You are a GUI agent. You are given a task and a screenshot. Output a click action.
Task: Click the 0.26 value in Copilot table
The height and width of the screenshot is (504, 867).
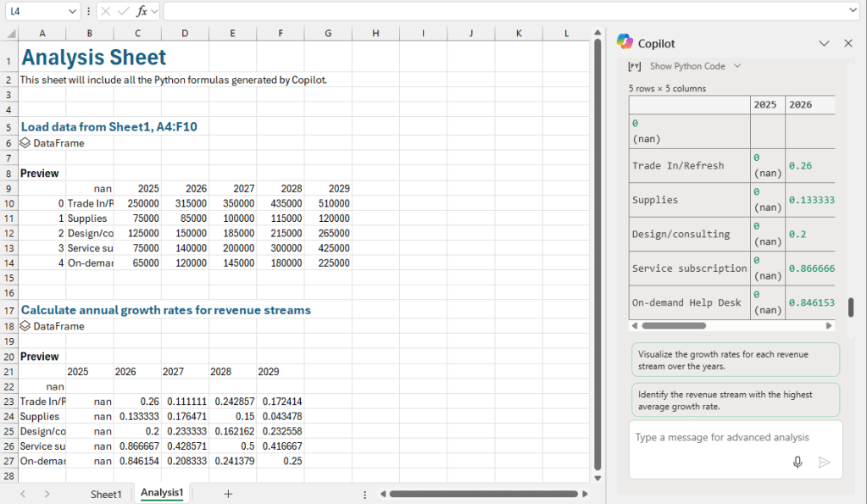click(800, 166)
